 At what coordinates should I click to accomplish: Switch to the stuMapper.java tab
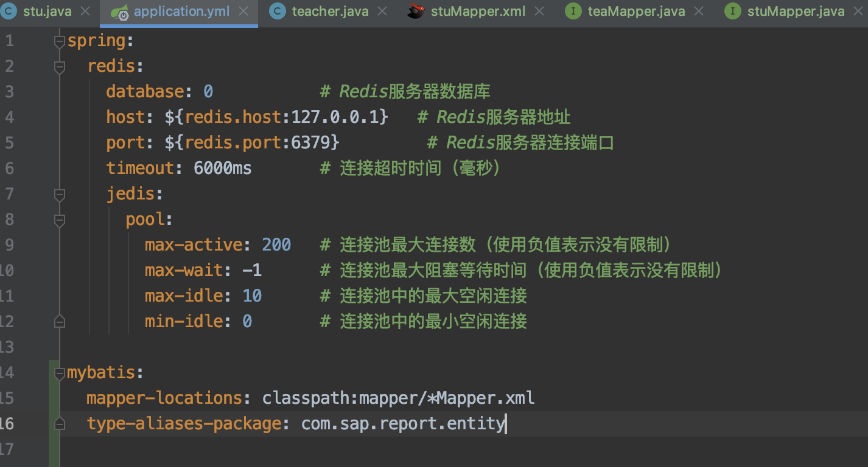point(795,12)
